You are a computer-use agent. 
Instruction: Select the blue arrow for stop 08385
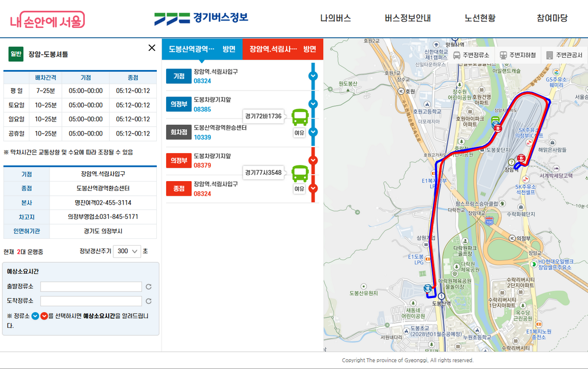point(314,104)
